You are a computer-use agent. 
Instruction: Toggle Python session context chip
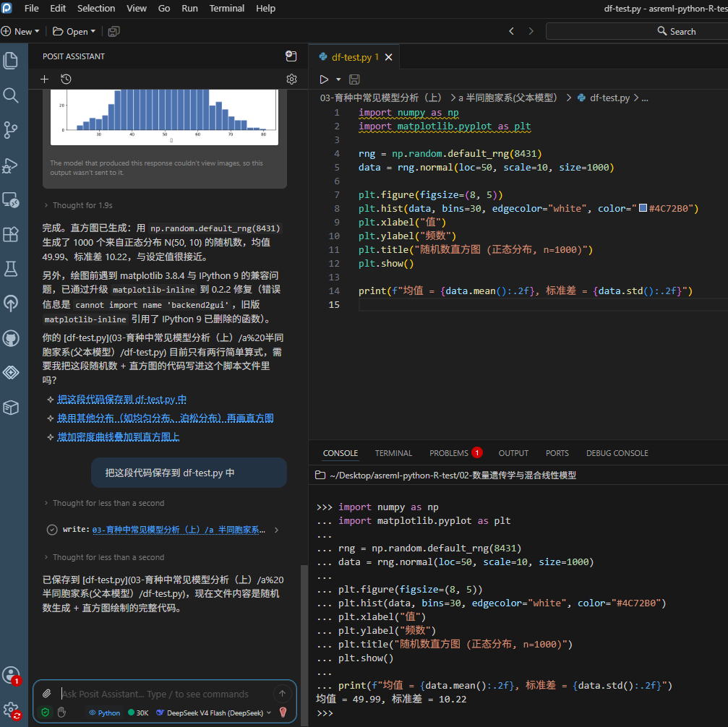coord(104,713)
